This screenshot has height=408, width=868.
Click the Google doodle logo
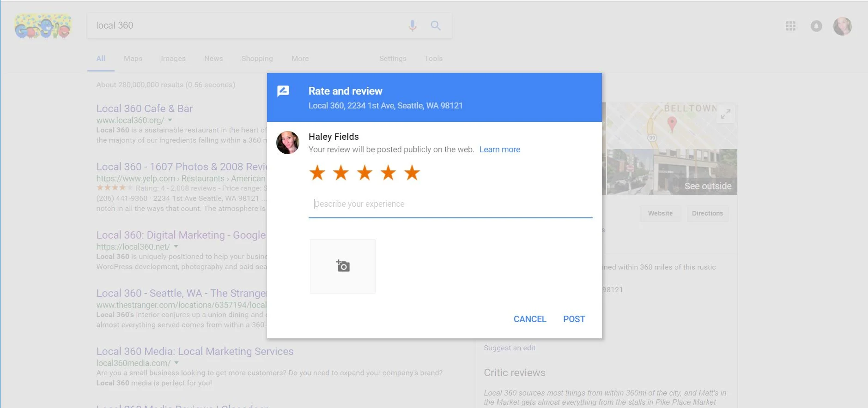(43, 26)
